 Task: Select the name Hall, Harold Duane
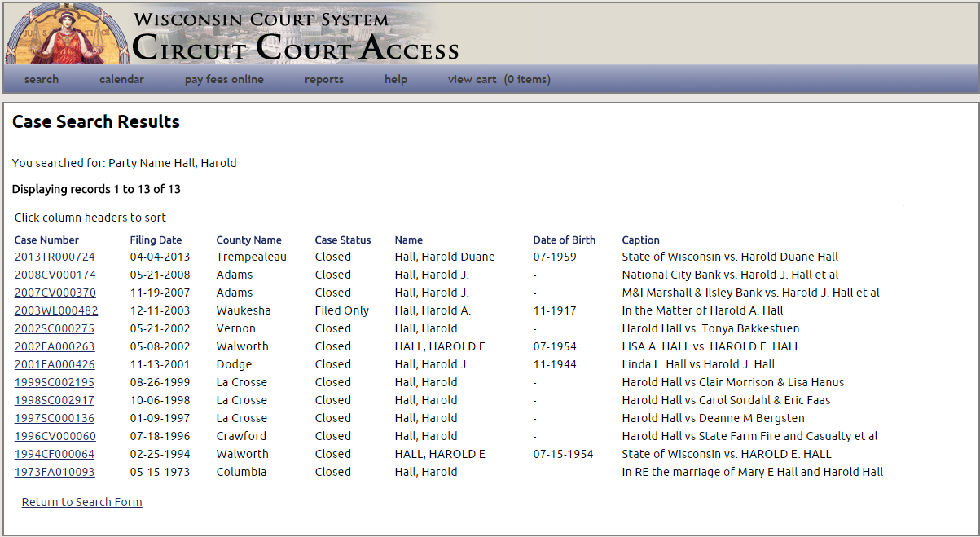click(x=445, y=257)
